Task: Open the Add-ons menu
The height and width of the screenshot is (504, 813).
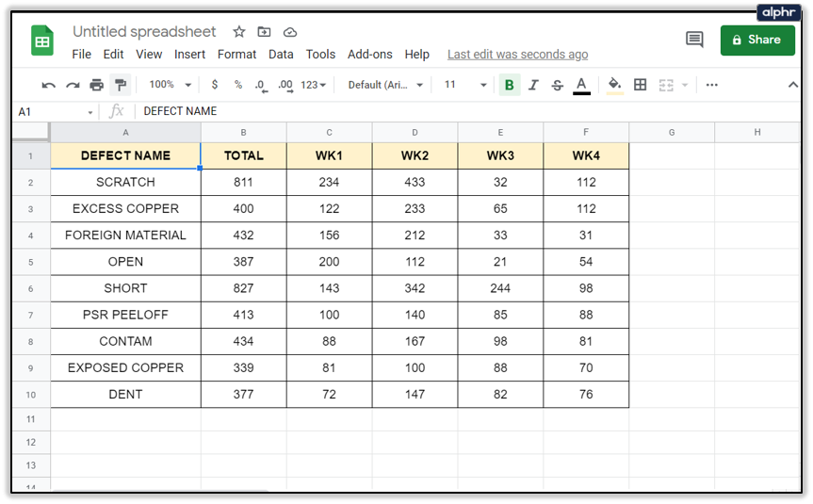Action: (x=370, y=55)
